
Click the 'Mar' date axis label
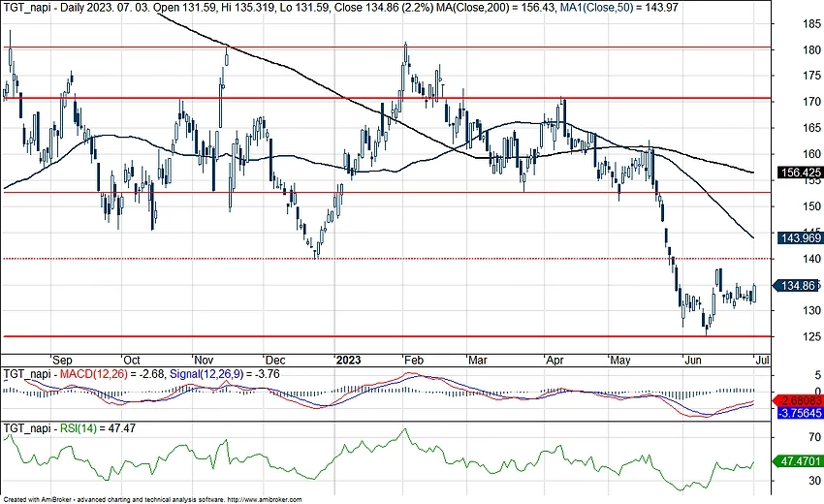(x=477, y=360)
